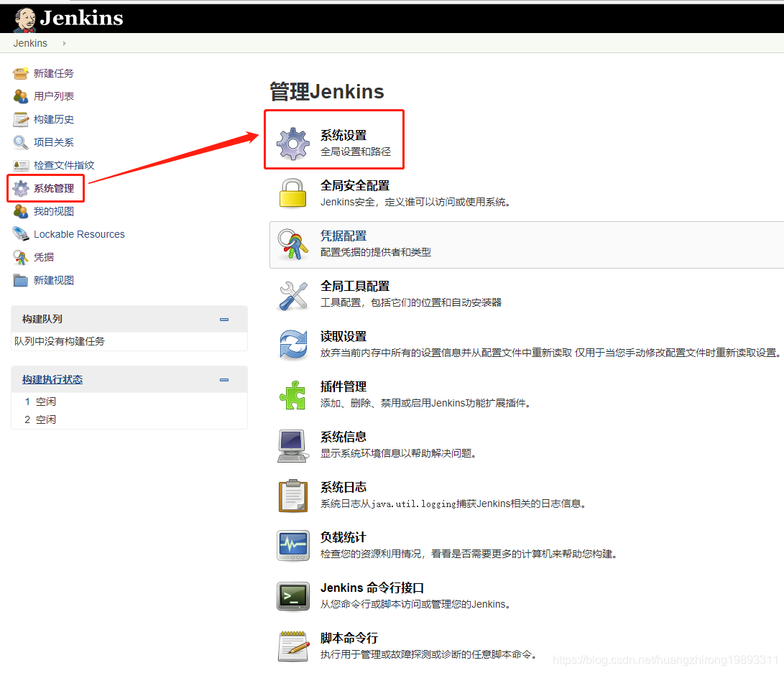Click the keys icon for 凭据配置
Screen dimensions: 784x673
click(293, 244)
